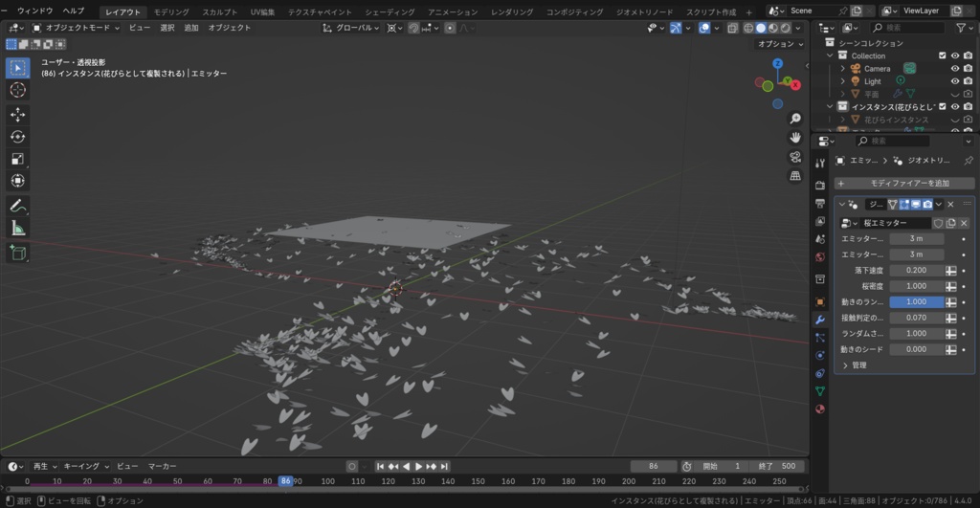
Task: Open the keying キーイング dropdown
Action: 86,466
